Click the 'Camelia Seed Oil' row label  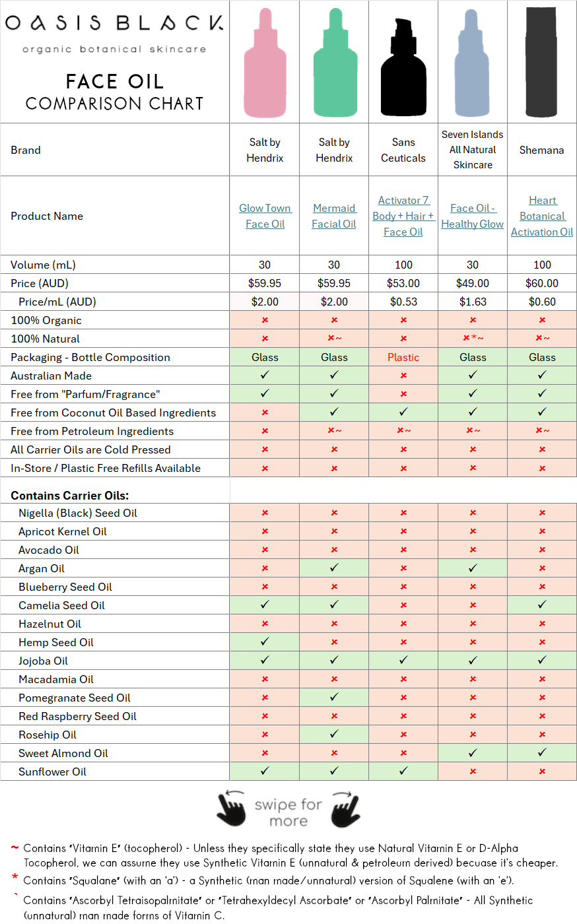pyautogui.click(x=61, y=605)
